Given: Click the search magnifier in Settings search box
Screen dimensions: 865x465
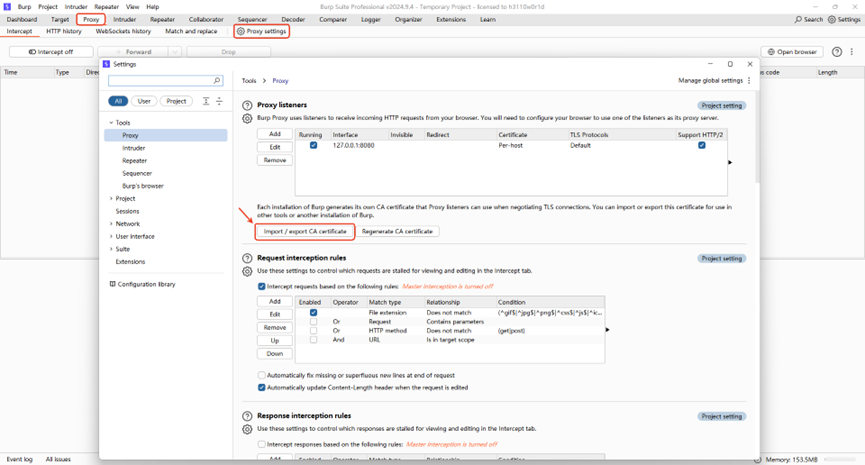Looking at the screenshot, I should click(x=217, y=81).
